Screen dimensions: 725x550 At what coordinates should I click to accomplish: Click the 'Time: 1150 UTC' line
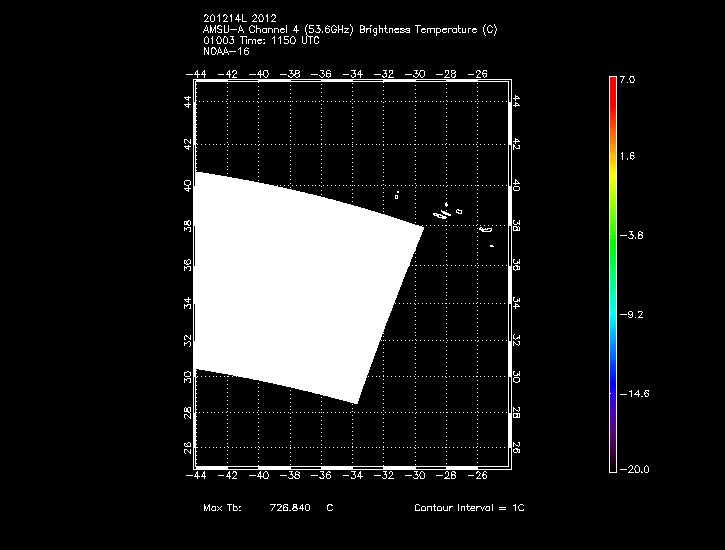click(x=260, y=40)
